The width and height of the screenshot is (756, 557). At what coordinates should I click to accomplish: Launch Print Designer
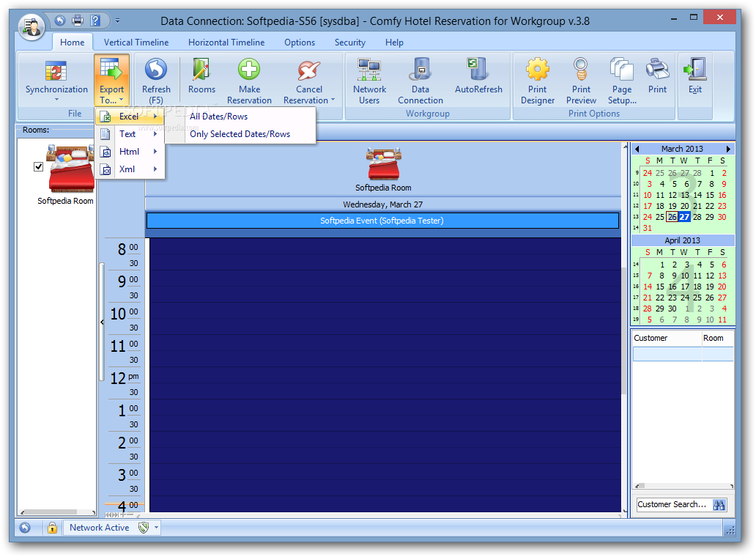click(537, 81)
